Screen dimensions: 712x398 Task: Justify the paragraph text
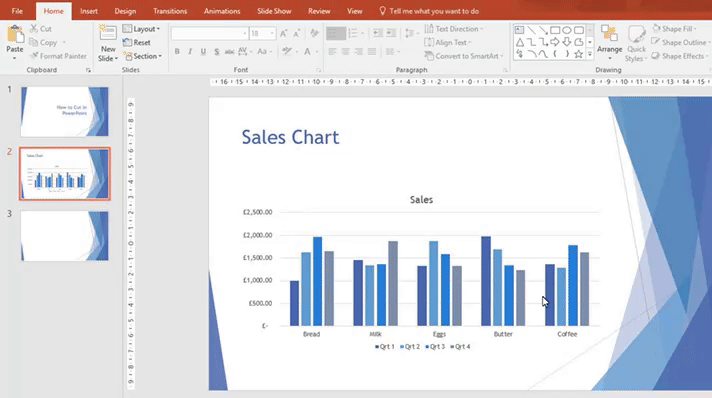pyautogui.click(x=372, y=51)
